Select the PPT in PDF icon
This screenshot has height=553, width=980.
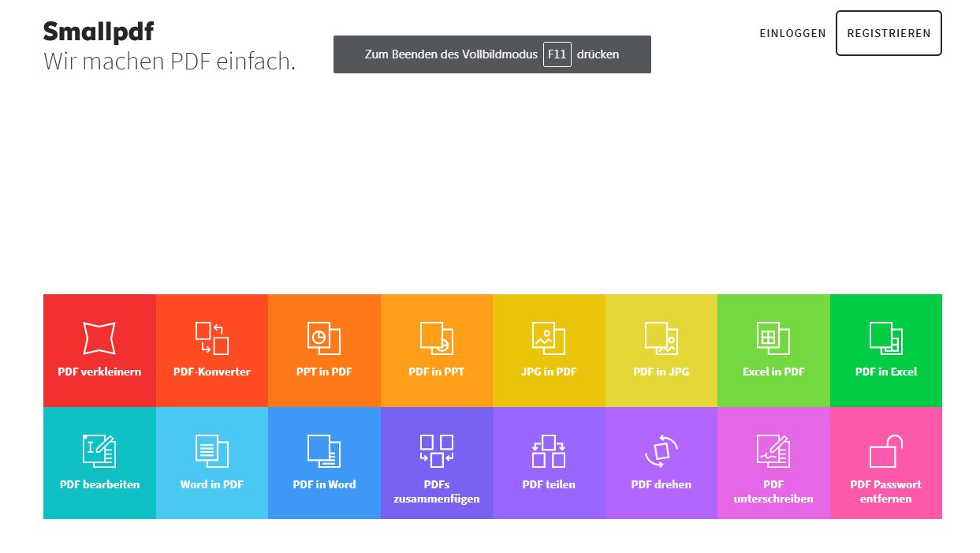(324, 338)
